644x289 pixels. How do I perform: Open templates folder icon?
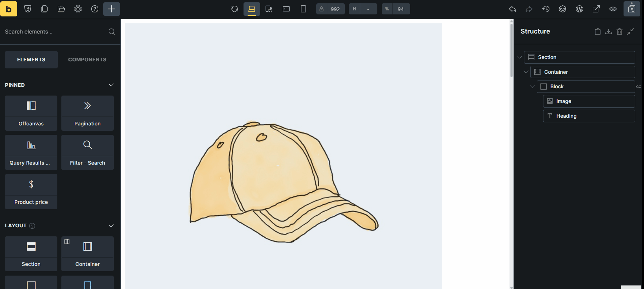61,9
